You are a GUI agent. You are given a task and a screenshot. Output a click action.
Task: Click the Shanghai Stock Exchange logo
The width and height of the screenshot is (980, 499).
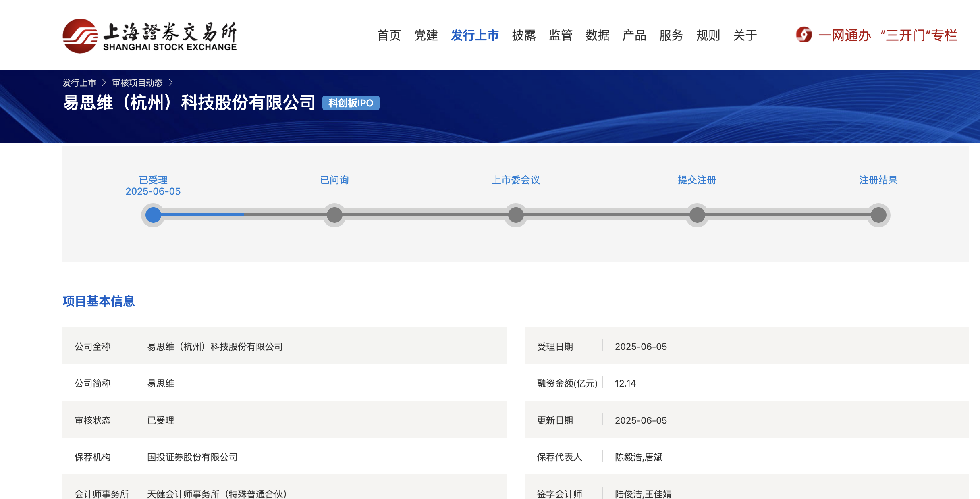[x=149, y=36]
